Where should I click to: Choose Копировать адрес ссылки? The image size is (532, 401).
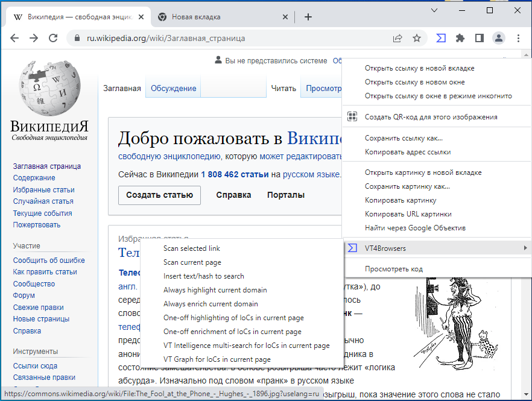pos(436,152)
